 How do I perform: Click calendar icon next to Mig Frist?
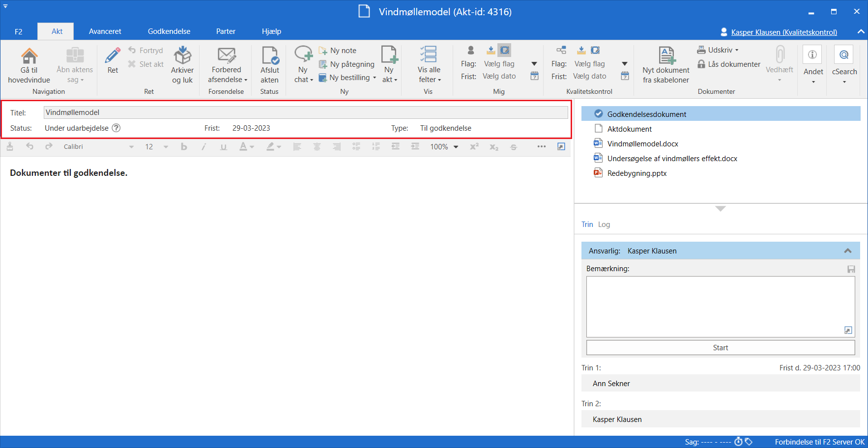pos(535,76)
